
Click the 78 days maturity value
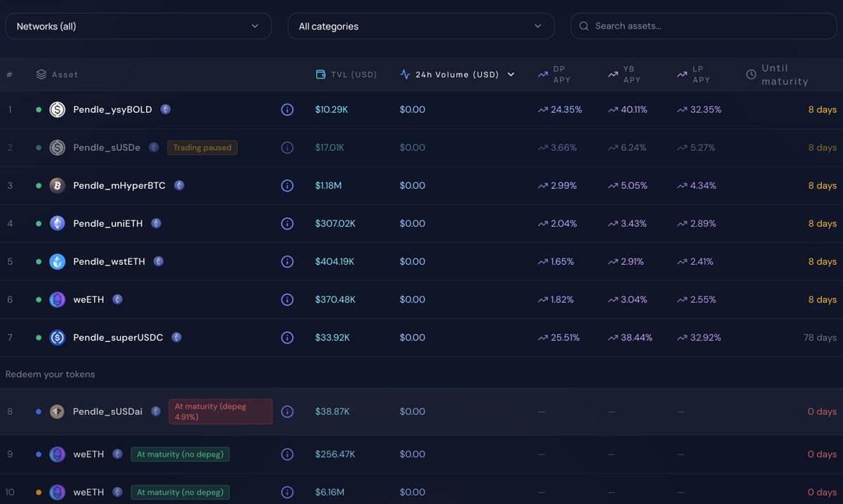(820, 338)
